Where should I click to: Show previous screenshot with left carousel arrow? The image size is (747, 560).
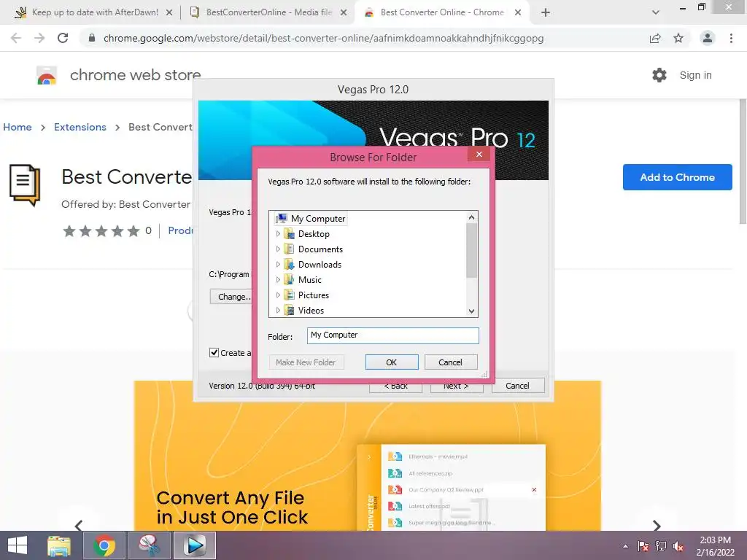(x=79, y=525)
